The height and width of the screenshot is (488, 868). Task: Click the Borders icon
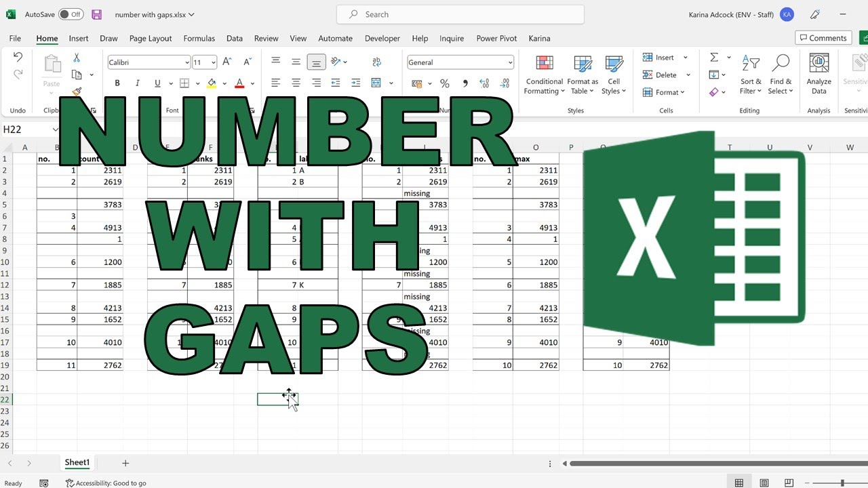pos(184,83)
